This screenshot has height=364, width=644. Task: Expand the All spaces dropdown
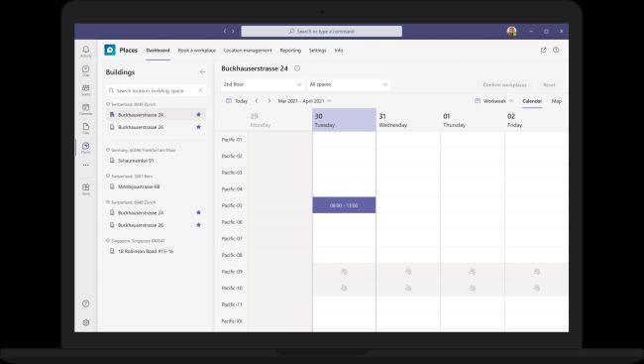pyautogui.click(x=349, y=84)
